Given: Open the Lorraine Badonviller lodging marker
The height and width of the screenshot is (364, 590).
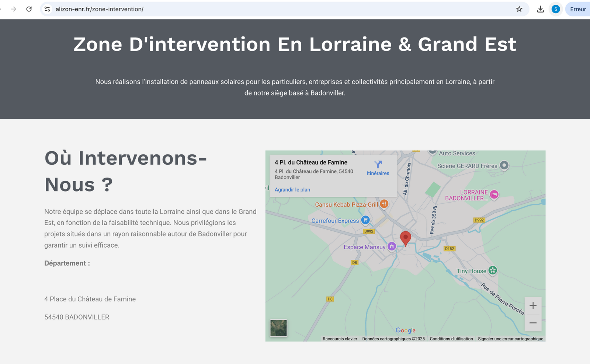Looking at the screenshot, I should click(x=494, y=195).
